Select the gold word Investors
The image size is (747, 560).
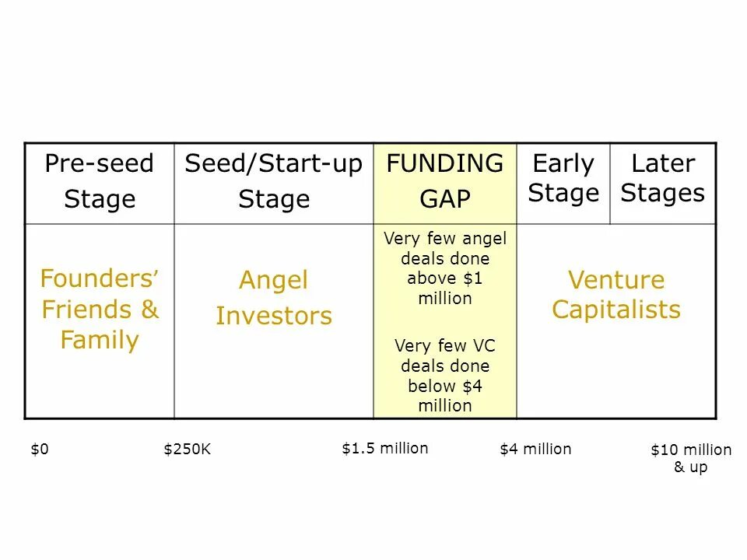(274, 316)
